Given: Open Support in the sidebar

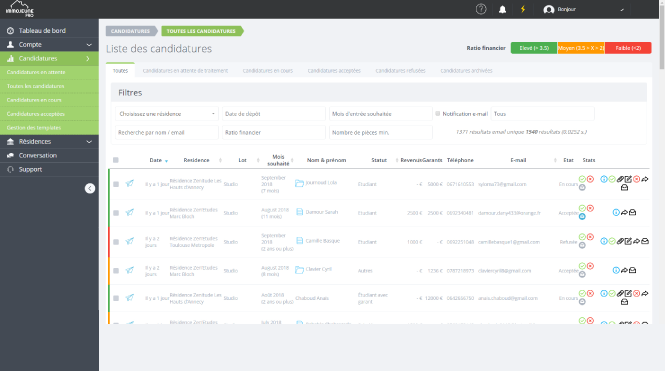Looking at the screenshot, I should [x=49, y=170].
